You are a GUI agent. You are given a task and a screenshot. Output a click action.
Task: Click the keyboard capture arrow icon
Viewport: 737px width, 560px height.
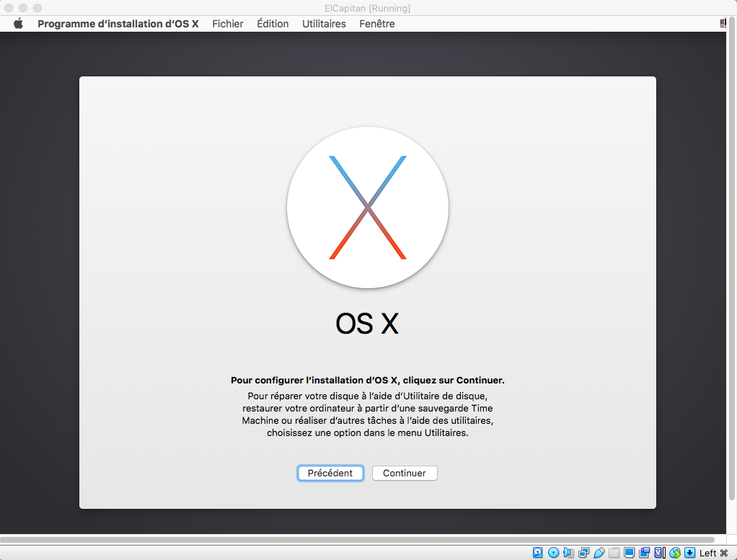(689, 553)
